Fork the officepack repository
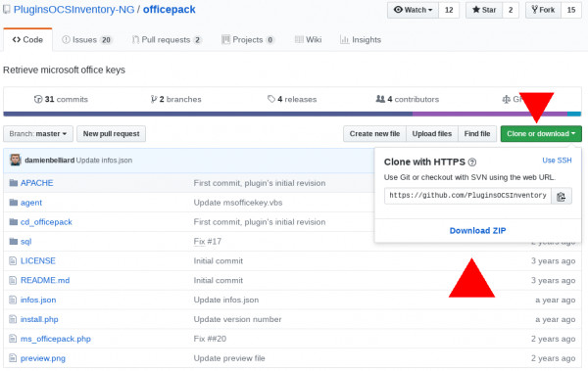 tap(543, 10)
